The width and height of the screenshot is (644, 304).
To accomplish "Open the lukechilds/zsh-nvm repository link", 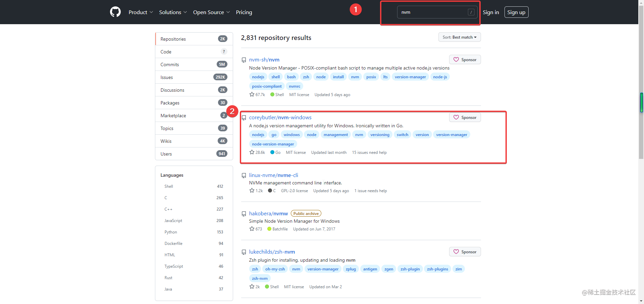I will [x=272, y=252].
